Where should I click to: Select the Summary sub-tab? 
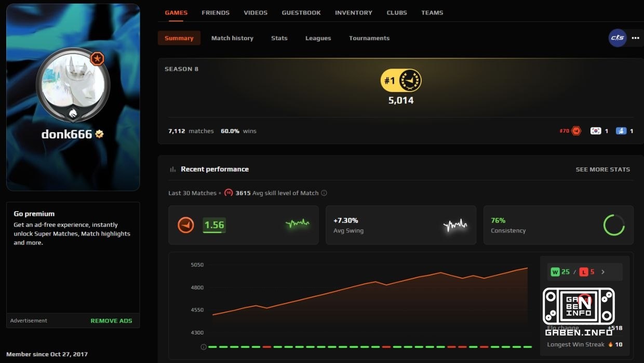tap(179, 38)
